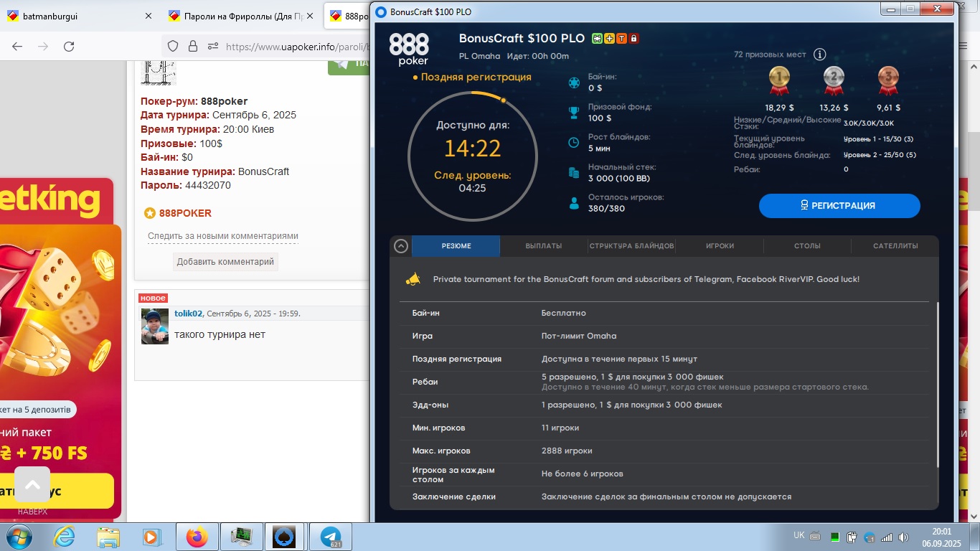
Task: Click the starting stack chips icon
Action: 574,172
